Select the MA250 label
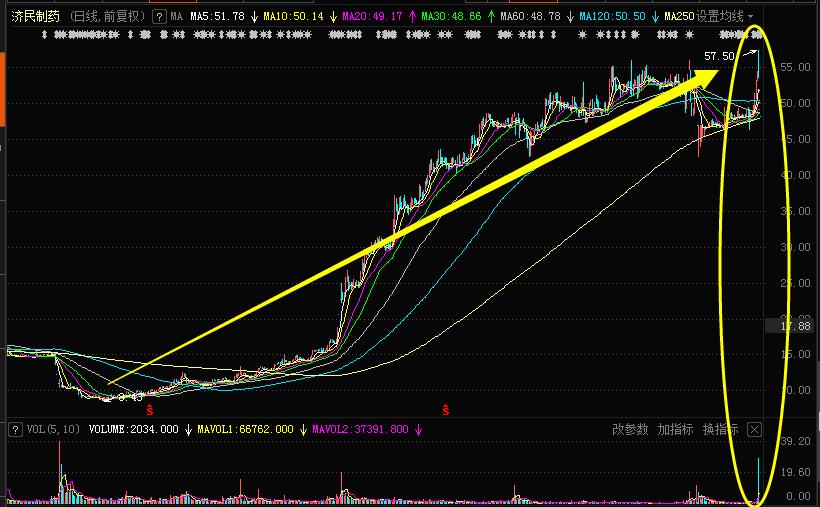Image resolution: width=820 pixels, height=507 pixels. pos(679,17)
